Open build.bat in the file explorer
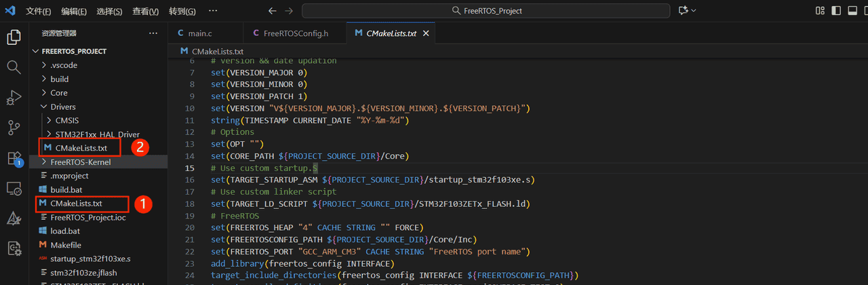868x285 pixels. point(66,189)
